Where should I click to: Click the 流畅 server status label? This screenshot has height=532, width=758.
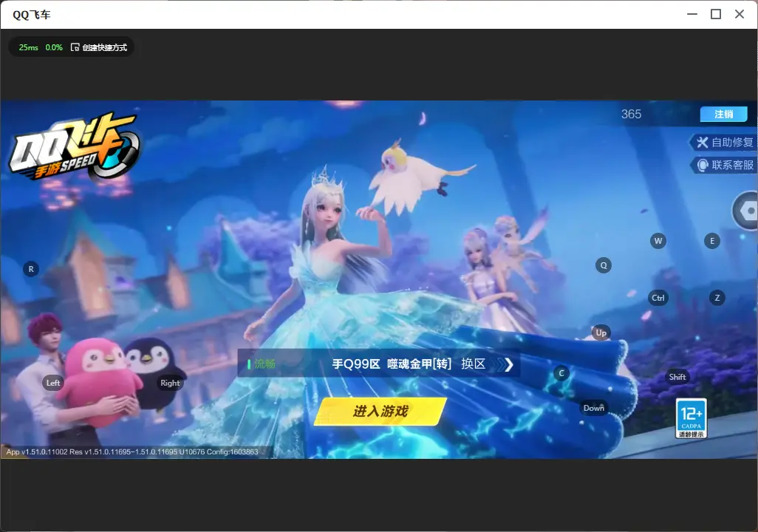[265, 364]
